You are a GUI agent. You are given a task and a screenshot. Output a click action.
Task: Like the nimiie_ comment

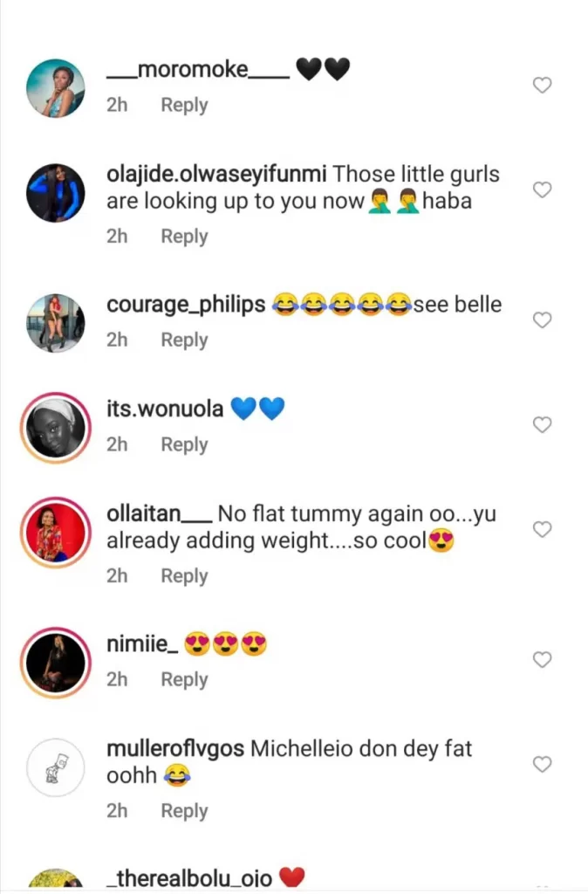coord(542,660)
